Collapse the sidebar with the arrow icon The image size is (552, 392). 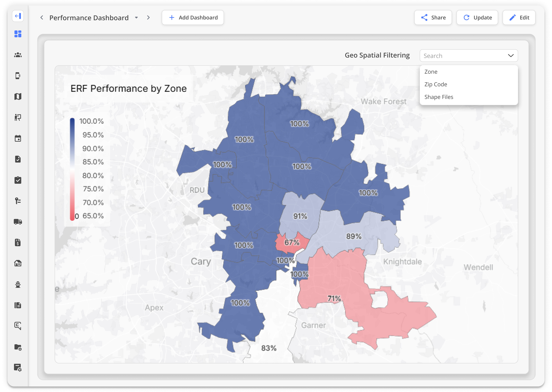pos(18,16)
